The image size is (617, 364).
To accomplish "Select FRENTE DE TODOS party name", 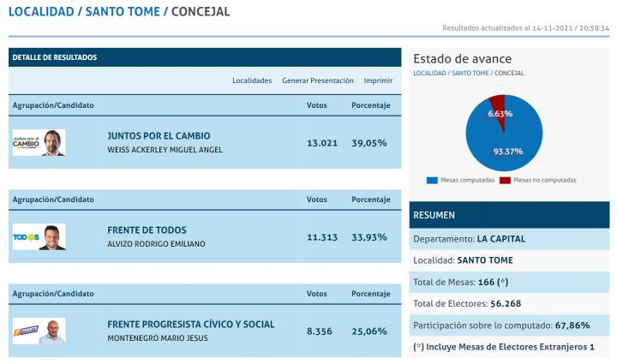I will [x=147, y=230].
